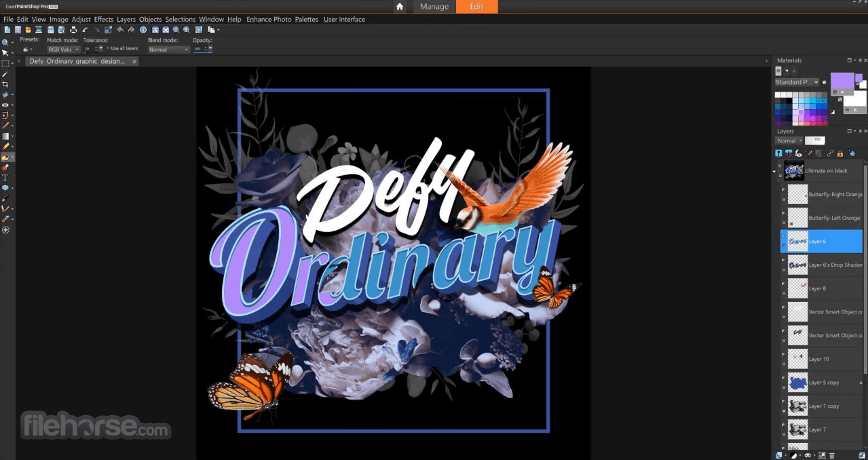
Task: Close the Defy_Ordinary document tab
Action: tap(134, 61)
